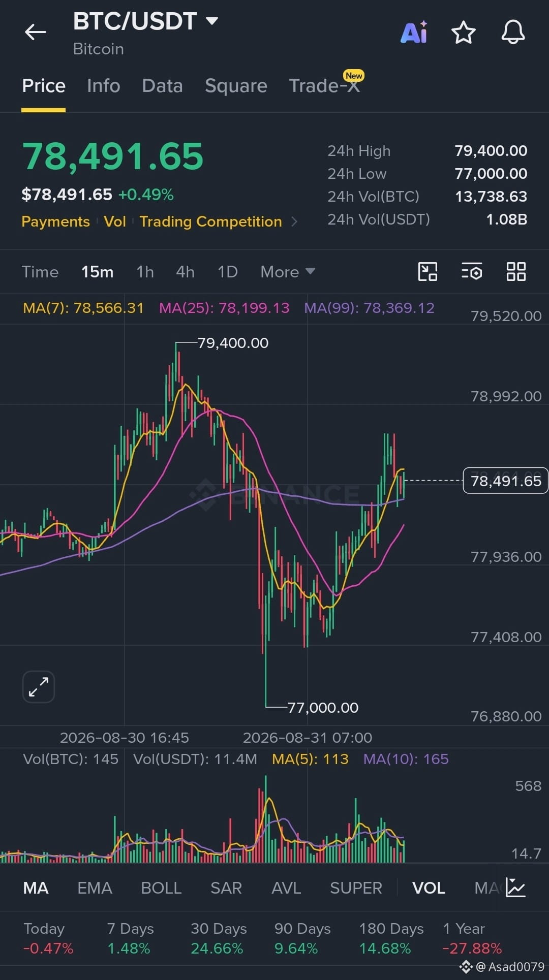Tap the 90 Days 9.64% performance
The image size is (549, 980).
302,938
